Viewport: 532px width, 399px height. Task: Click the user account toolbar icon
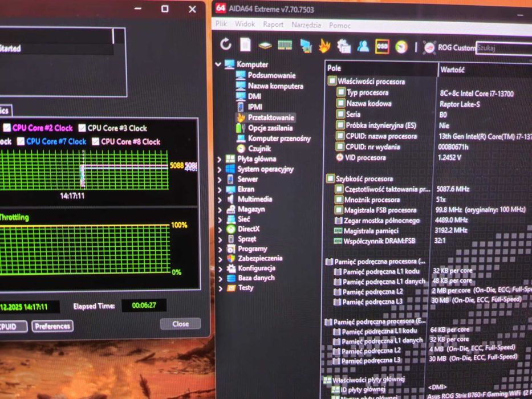tap(363, 46)
